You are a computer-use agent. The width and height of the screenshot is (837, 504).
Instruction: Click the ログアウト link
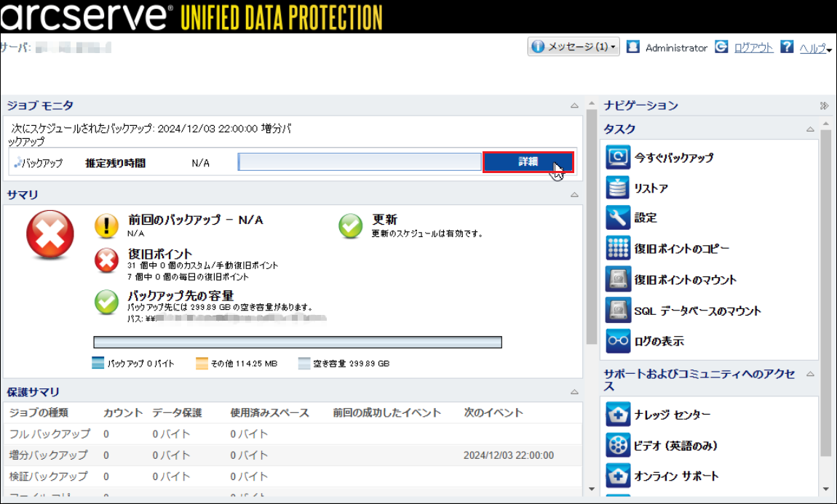pos(754,47)
